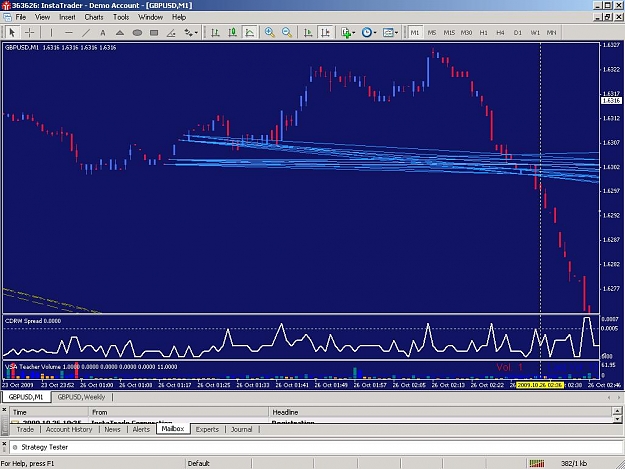The width and height of the screenshot is (625, 469).
Task: Open the Insert menu
Action: (x=67, y=17)
